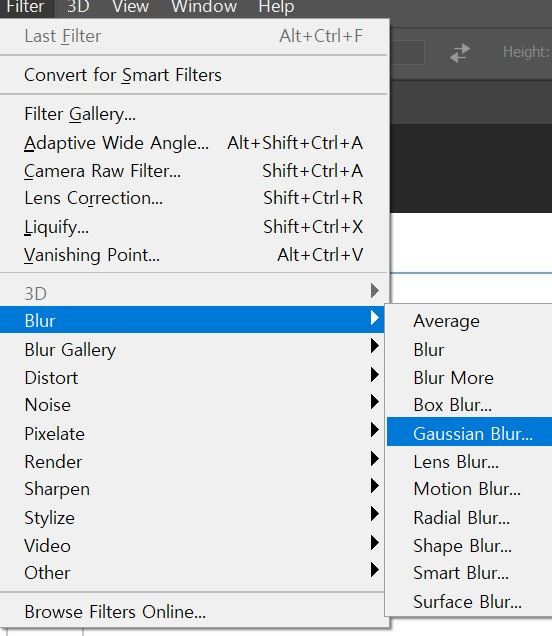Open Smart Blur dialog
The width and height of the screenshot is (552, 636).
point(469,573)
